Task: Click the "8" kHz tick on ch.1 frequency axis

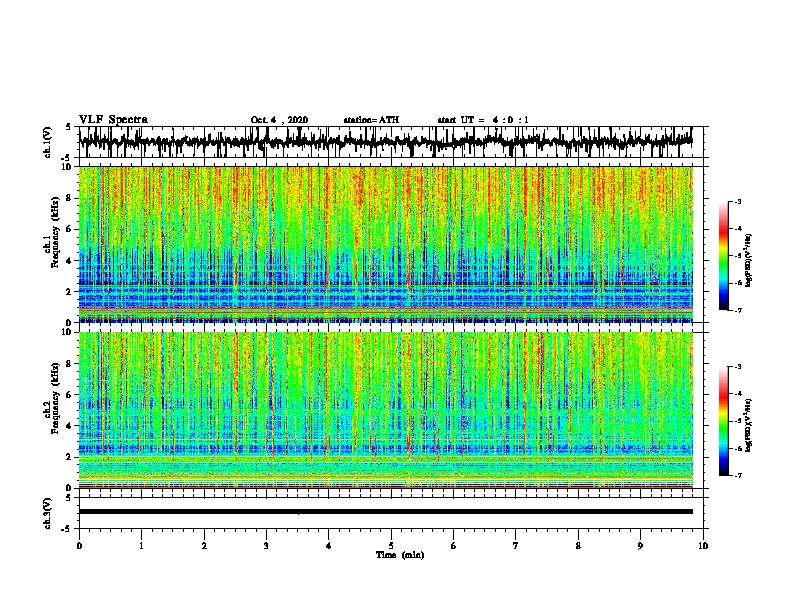Action: point(70,198)
